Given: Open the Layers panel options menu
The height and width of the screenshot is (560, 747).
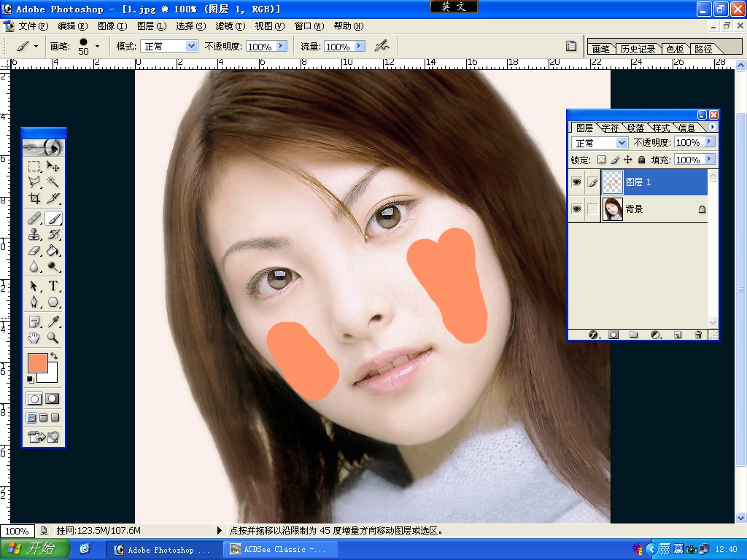Looking at the screenshot, I should click(712, 127).
